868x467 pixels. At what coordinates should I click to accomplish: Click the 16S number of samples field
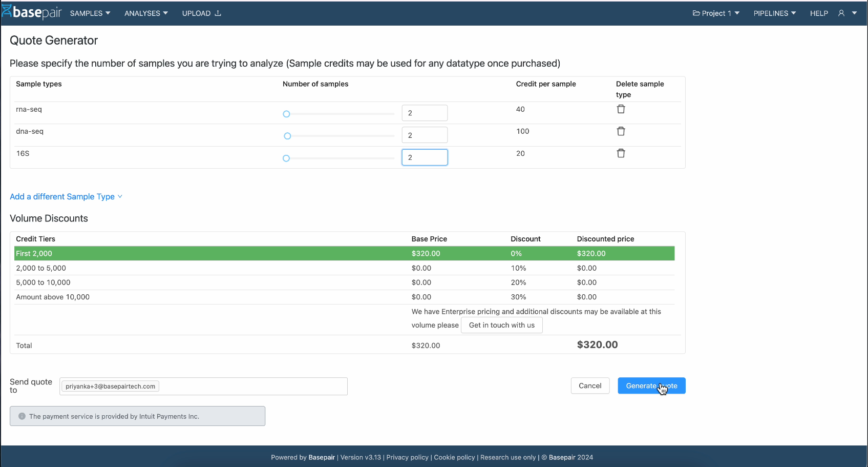[425, 157]
